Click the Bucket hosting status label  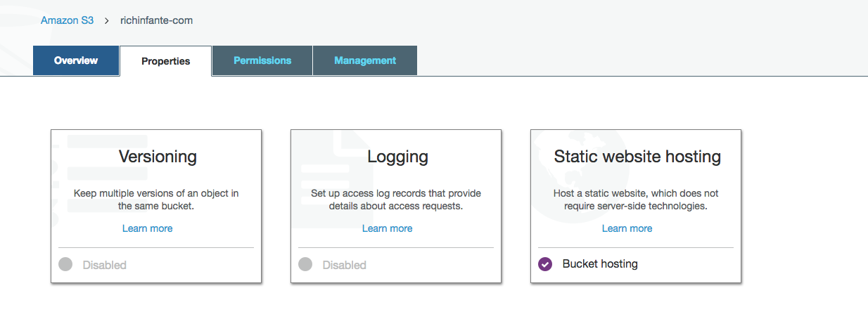599,264
